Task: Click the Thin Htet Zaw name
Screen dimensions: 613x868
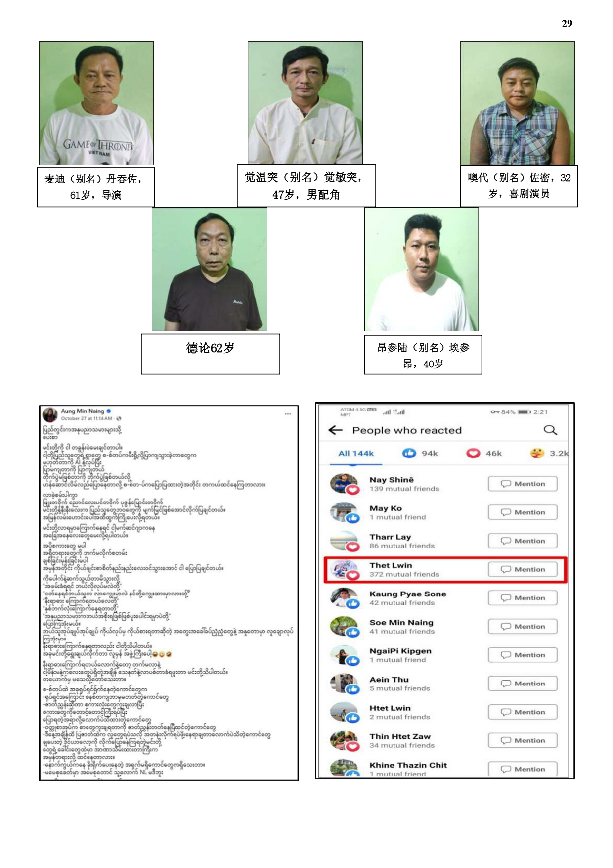Action: [x=400, y=736]
